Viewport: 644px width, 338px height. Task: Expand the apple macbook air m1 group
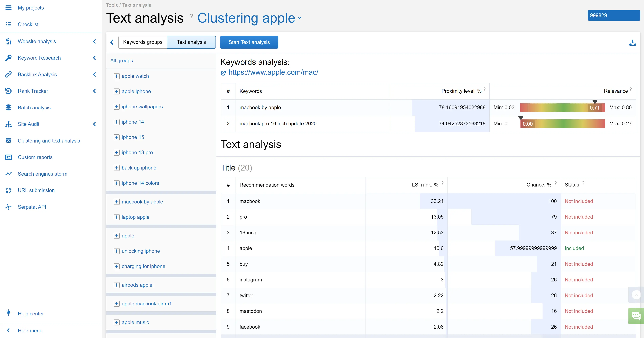click(x=117, y=304)
